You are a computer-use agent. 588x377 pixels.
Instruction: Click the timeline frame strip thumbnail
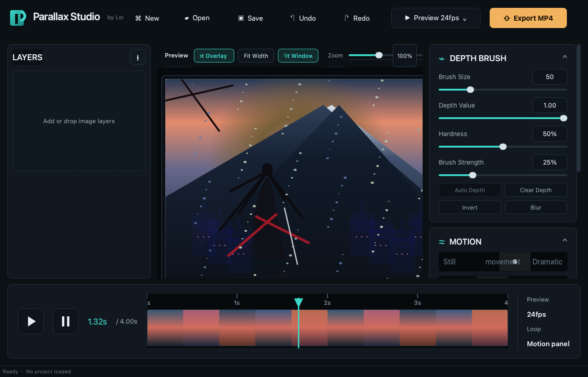click(x=328, y=328)
